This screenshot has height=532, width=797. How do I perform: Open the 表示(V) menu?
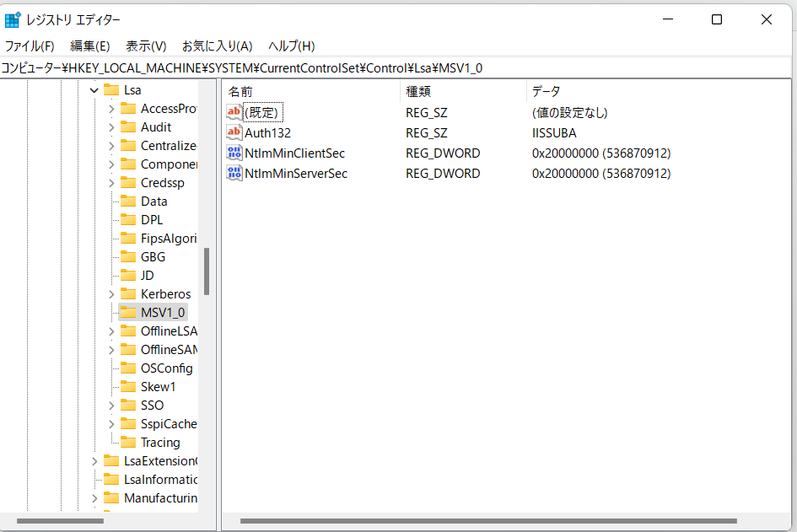pos(146,46)
